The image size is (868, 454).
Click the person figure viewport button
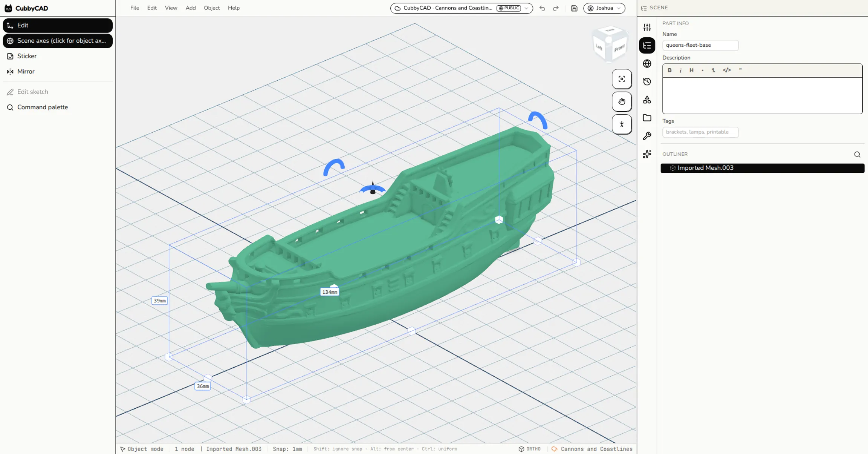pyautogui.click(x=622, y=124)
